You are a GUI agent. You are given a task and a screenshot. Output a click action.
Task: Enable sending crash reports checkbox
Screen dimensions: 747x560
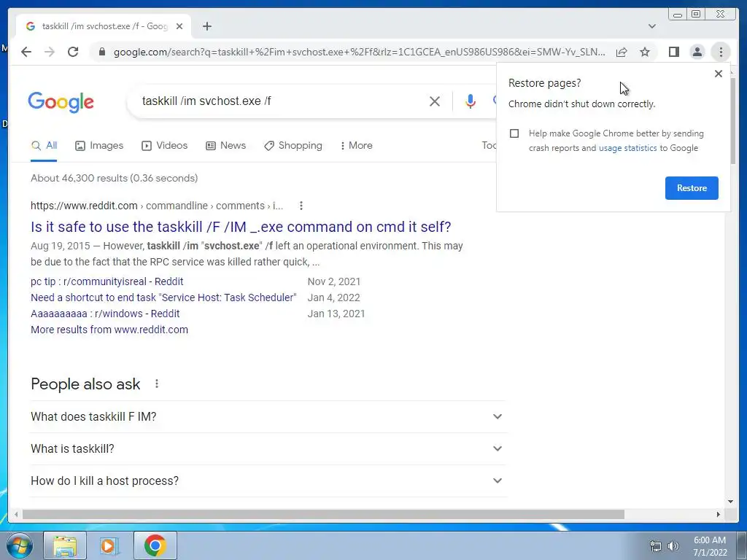click(514, 133)
